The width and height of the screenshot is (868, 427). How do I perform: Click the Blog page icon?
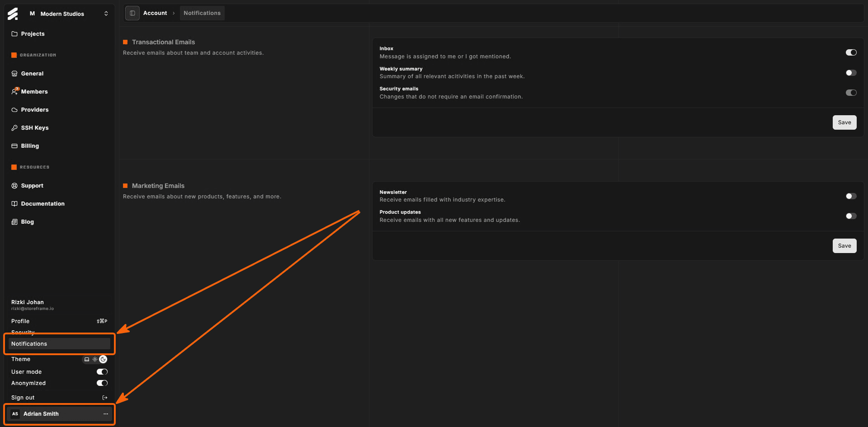(x=14, y=222)
